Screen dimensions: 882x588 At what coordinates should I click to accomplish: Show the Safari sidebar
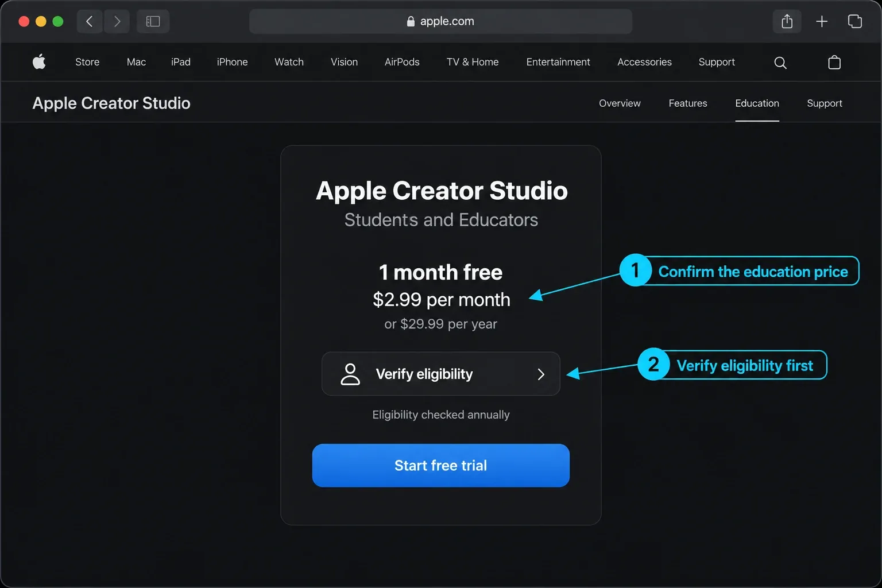[153, 22]
